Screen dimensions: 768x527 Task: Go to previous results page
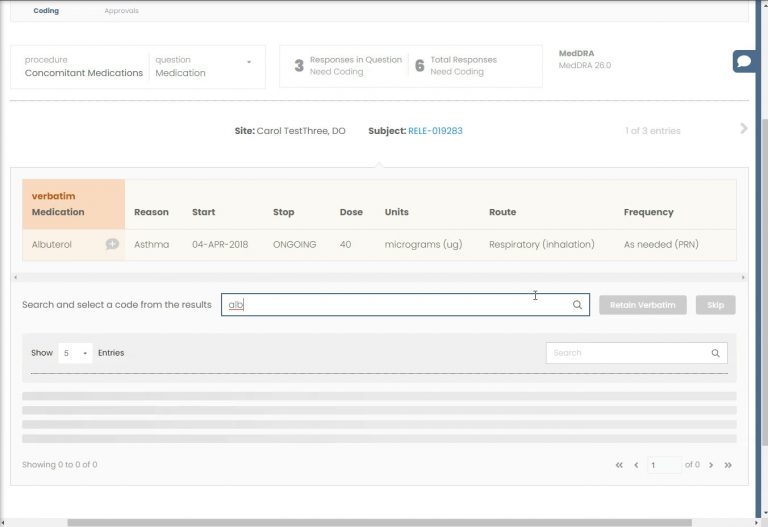636,465
